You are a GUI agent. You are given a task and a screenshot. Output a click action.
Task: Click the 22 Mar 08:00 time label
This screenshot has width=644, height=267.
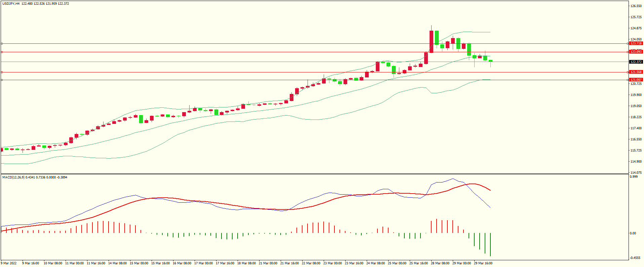[x=311, y=263]
